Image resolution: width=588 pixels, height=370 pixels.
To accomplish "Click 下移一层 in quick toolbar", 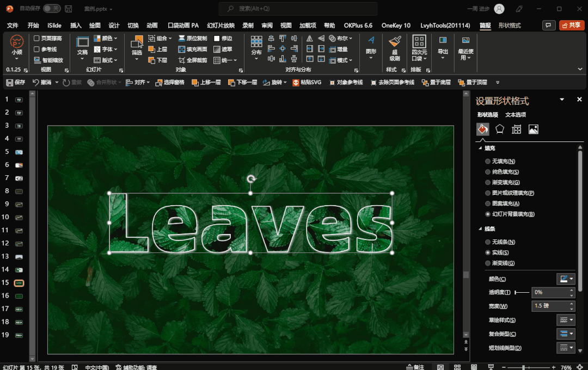I will coord(243,83).
